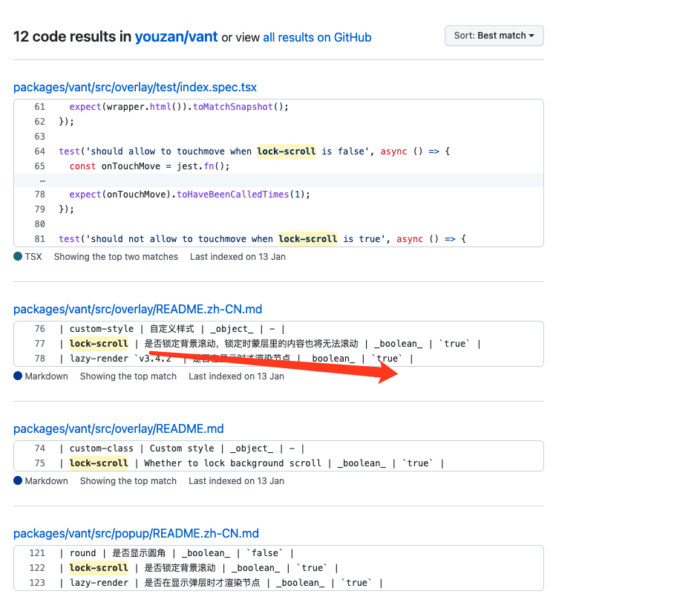Open the Sort: Best match dropdown
Image resolution: width=700 pixels, height=594 pixels.
494,36
